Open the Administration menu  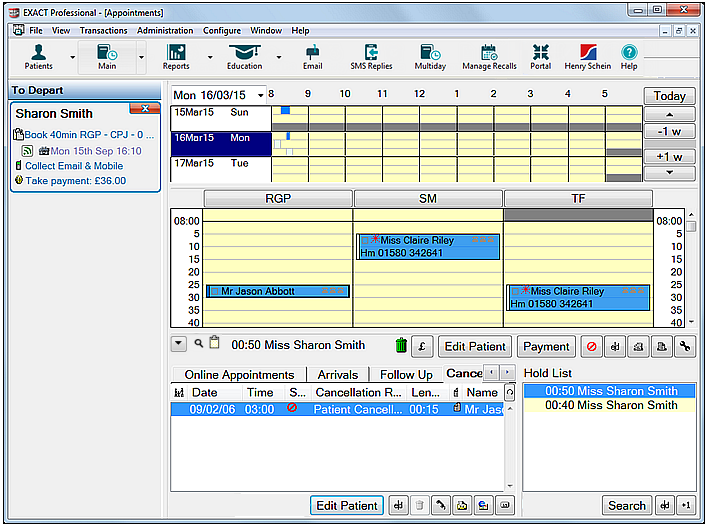[x=165, y=31]
